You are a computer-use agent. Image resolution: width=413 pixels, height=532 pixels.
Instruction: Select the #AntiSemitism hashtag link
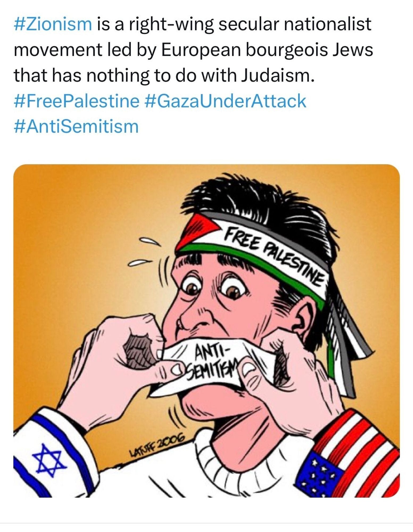pyautogui.click(x=76, y=127)
